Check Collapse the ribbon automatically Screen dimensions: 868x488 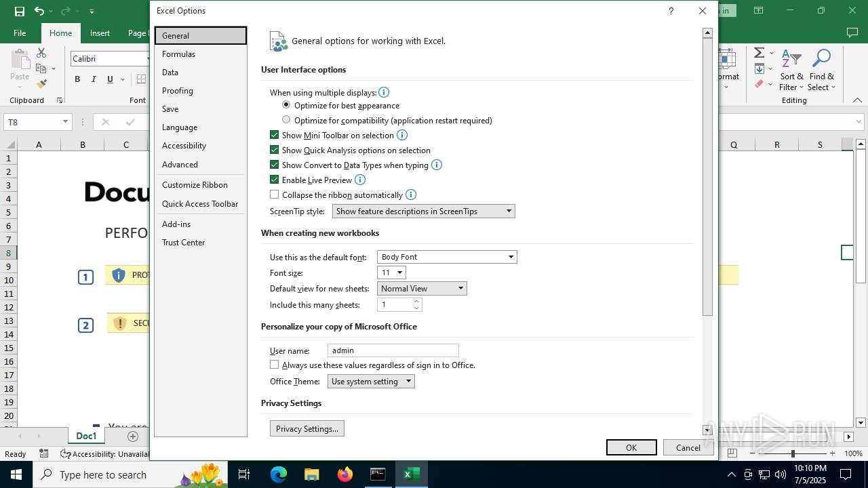coord(274,195)
